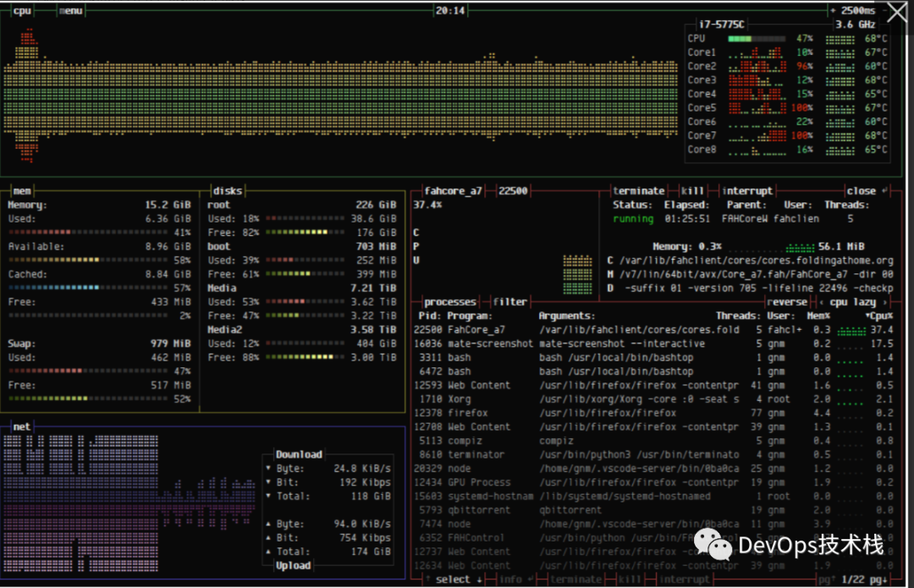Image resolution: width=914 pixels, height=588 pixels.
Task: Open the bashtop menu
Action: point(70,10)
